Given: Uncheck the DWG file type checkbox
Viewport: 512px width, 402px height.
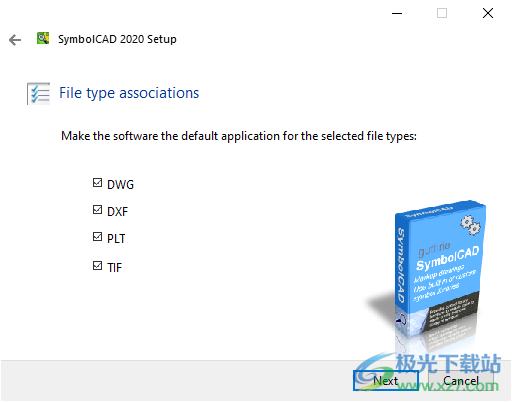Looking at the screenshot, I should click(x=97, y=183).
